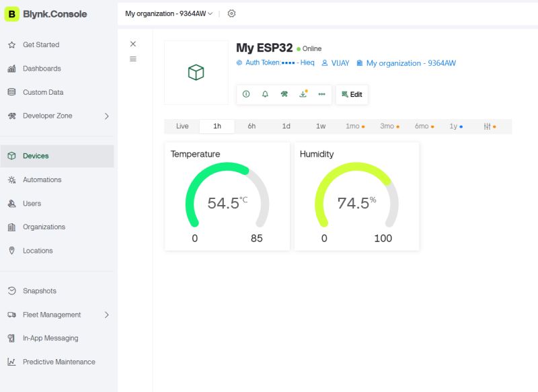The height and width of the screenshot is (392, 538).
Task: Click the Fleet Management truck icon
Action: tap(11, 315)
